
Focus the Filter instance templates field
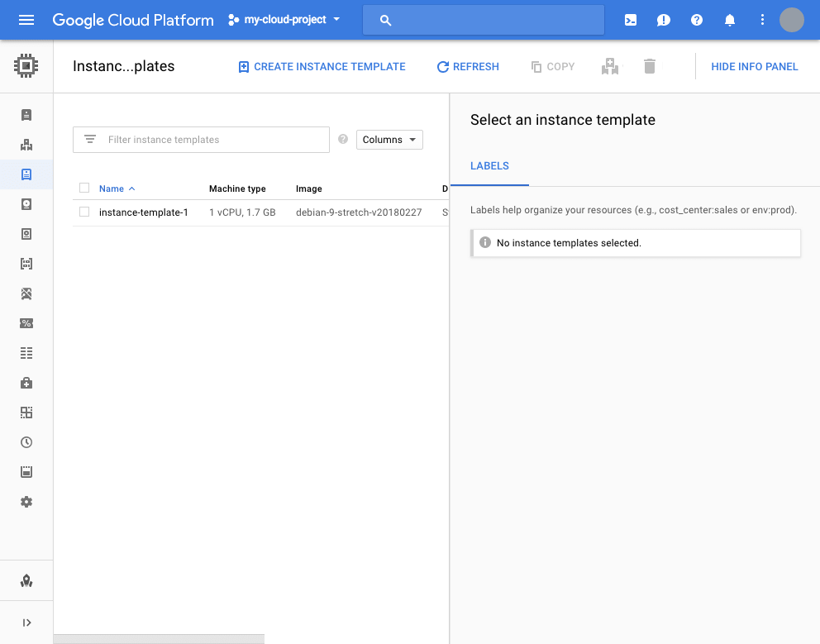[x=201, y=140]
